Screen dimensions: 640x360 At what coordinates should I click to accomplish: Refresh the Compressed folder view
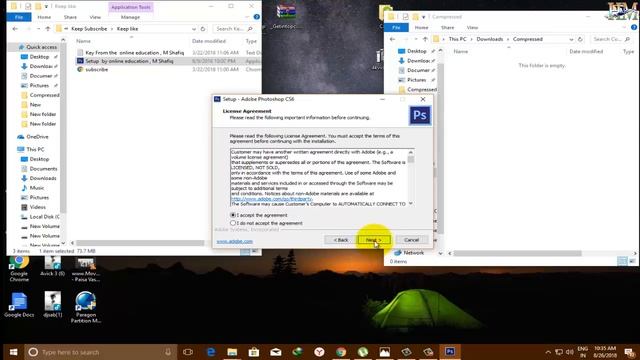click(580, 39)
